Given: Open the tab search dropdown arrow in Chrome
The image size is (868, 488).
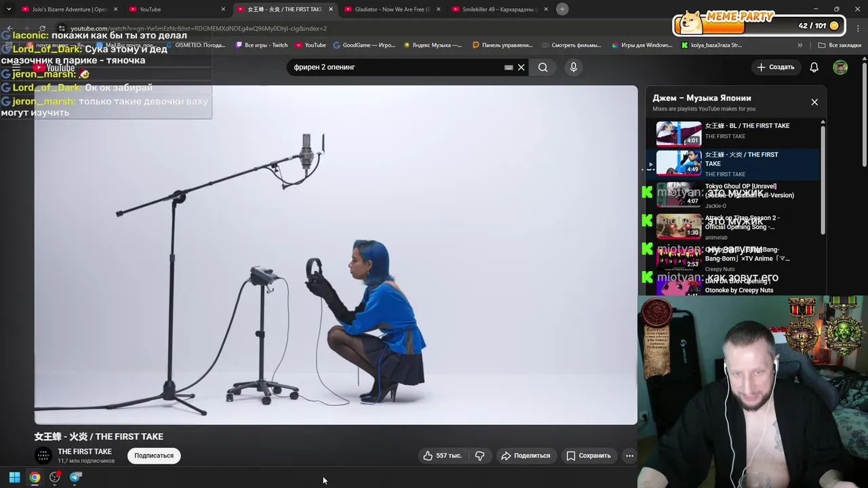Looking at the screenshot, I should 9,9.
